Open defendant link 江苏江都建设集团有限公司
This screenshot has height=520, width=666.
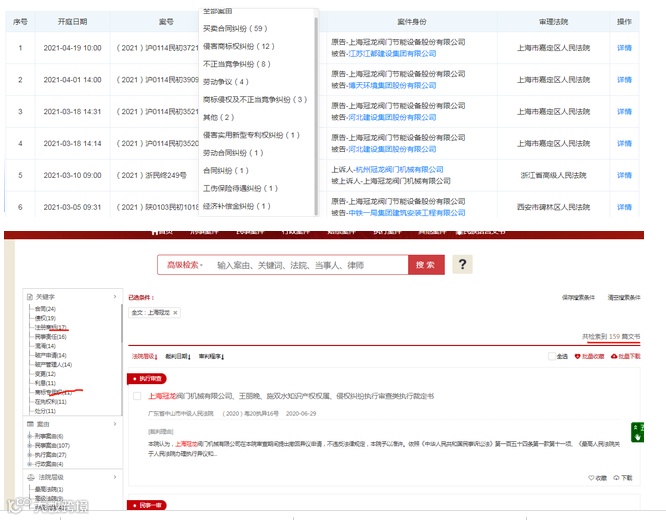[x=392, y=54]
